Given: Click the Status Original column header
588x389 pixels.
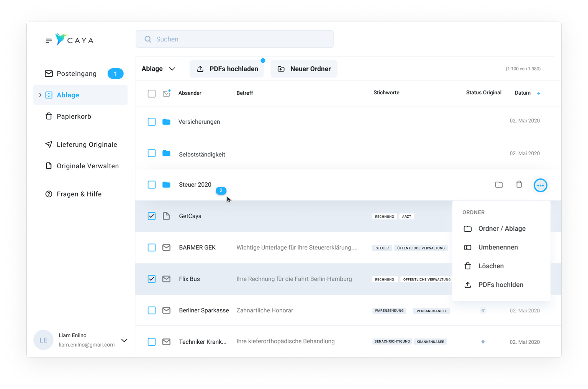Looking at the screenshot, I should (x=484, y=93).
